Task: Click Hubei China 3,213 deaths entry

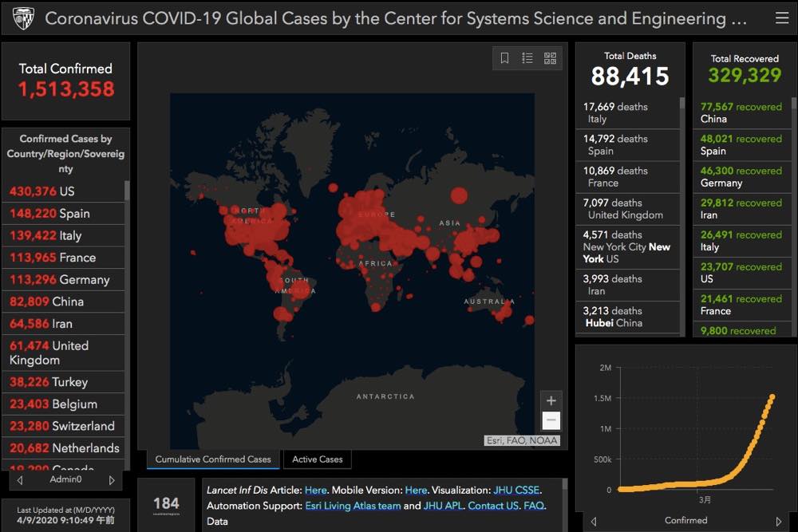Action: pos(627,317)
